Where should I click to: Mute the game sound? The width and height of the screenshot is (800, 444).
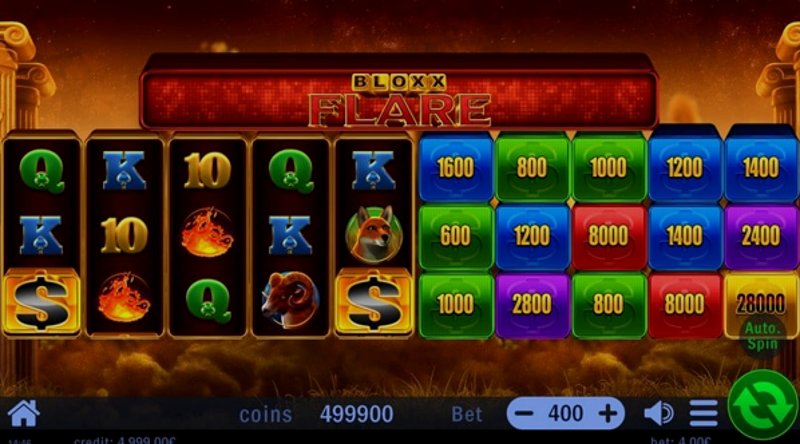point(658,413)
